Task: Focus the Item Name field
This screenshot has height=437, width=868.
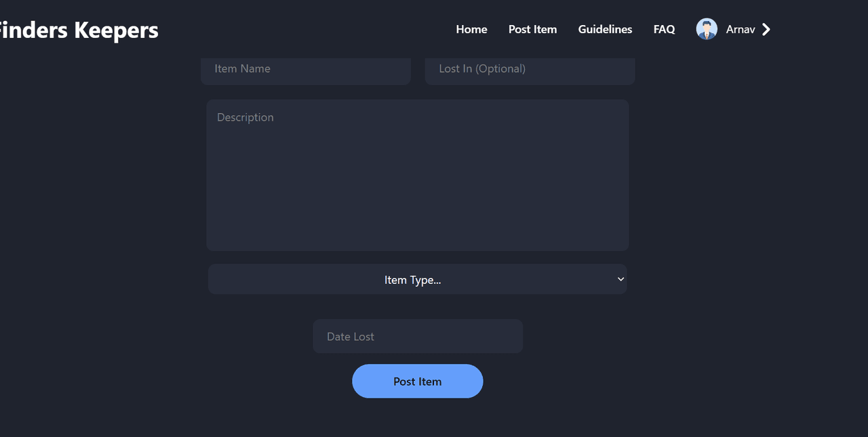Action: (x=306, y=69)
